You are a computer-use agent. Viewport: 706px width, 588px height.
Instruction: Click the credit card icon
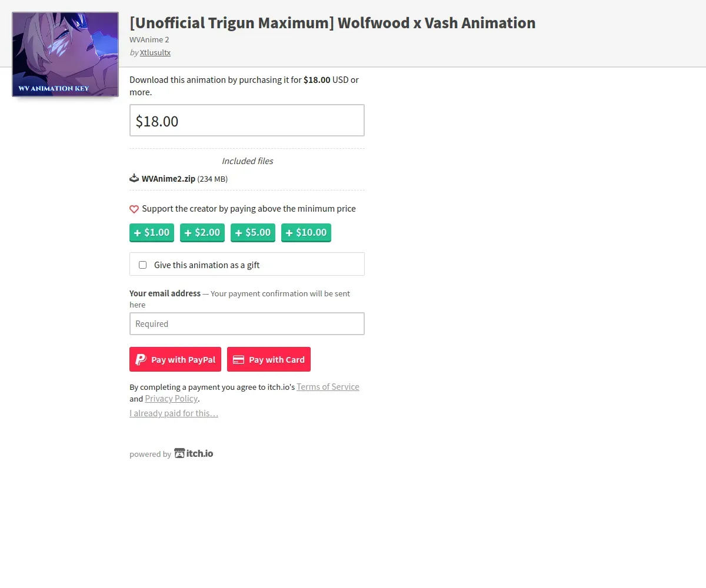238,360
